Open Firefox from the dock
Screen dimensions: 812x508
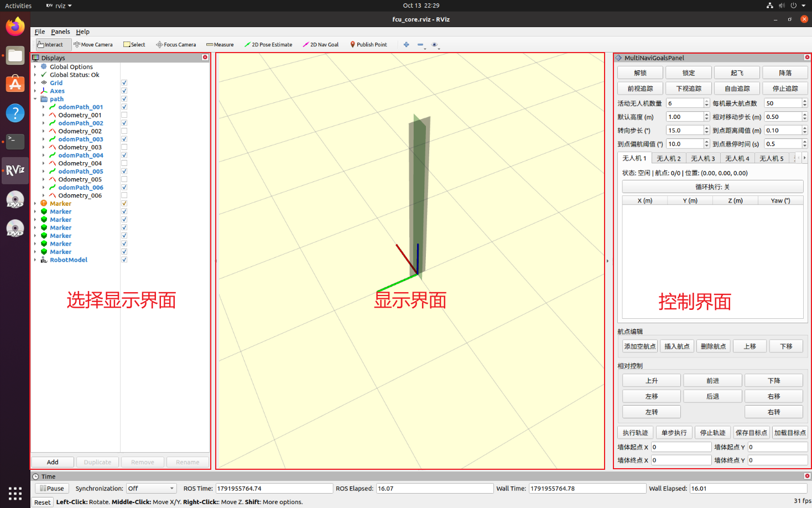click(15, 26)
